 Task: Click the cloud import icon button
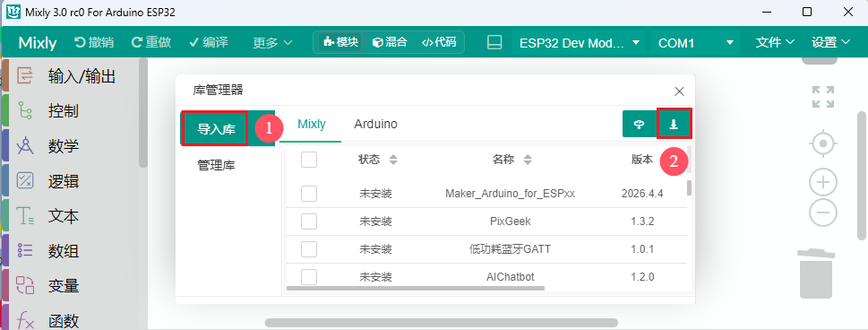tap(639, 124)
